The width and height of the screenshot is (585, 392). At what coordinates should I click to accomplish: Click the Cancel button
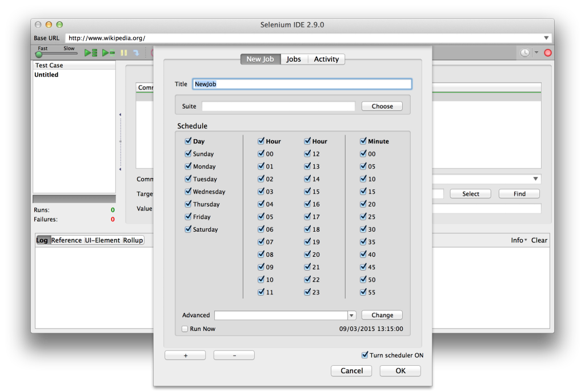[x=351, y=371]
